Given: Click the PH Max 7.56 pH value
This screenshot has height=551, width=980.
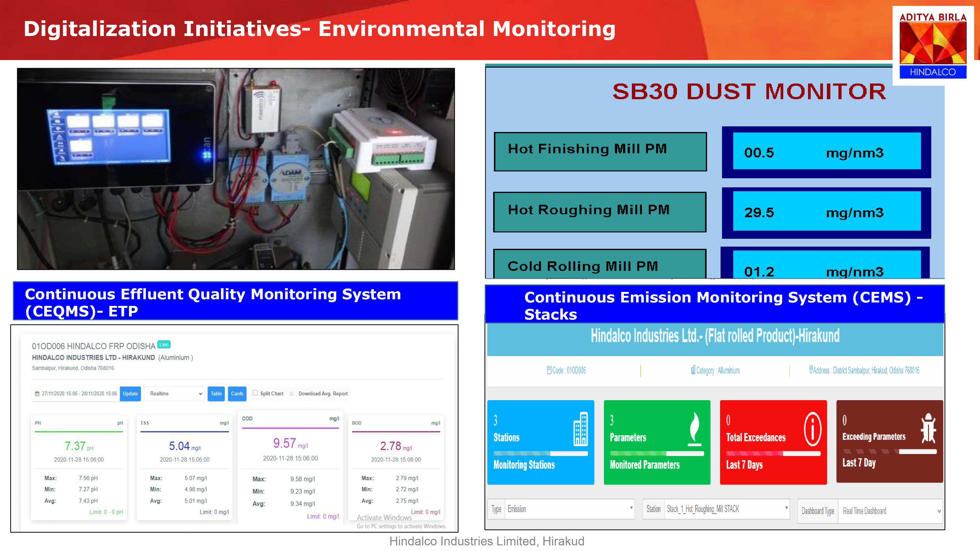Looking at the screenshot, I should click(x=88, y=478).
